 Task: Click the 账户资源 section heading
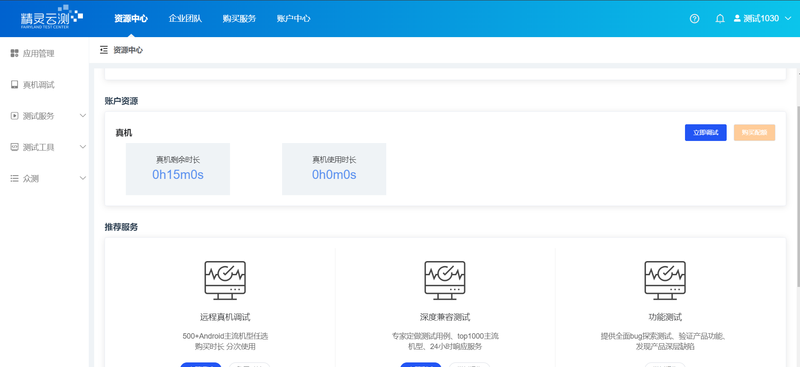point(121,101)
